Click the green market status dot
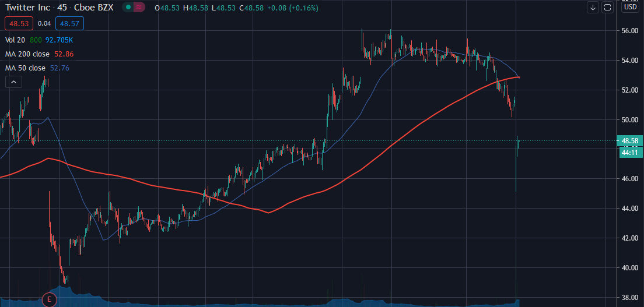 pos(127,8)
